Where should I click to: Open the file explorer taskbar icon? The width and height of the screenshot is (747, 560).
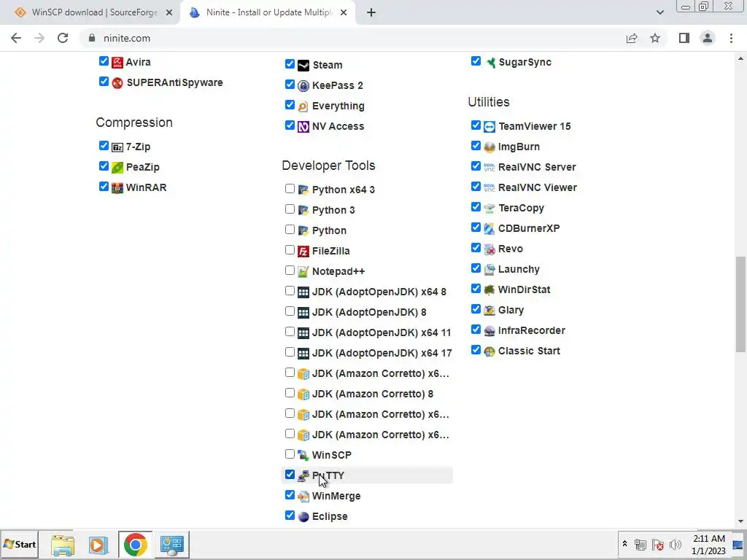(63, 544)
